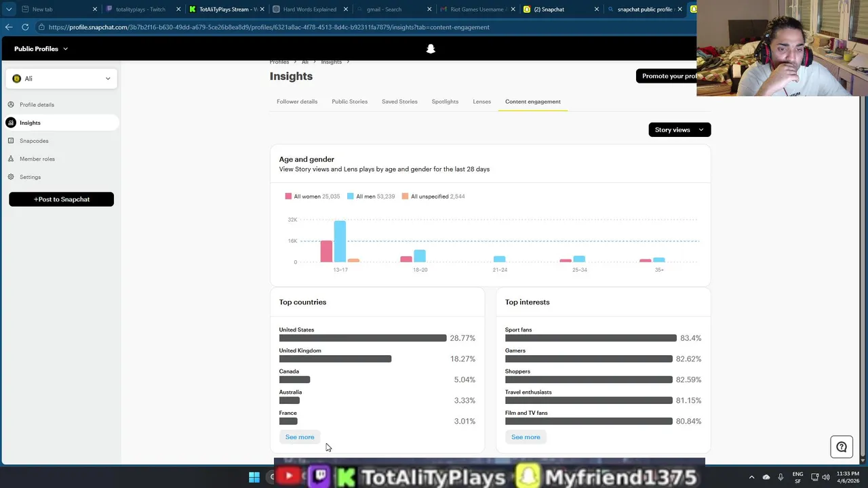
Task: Open the ENG language indicator
Action: (797, 477)
